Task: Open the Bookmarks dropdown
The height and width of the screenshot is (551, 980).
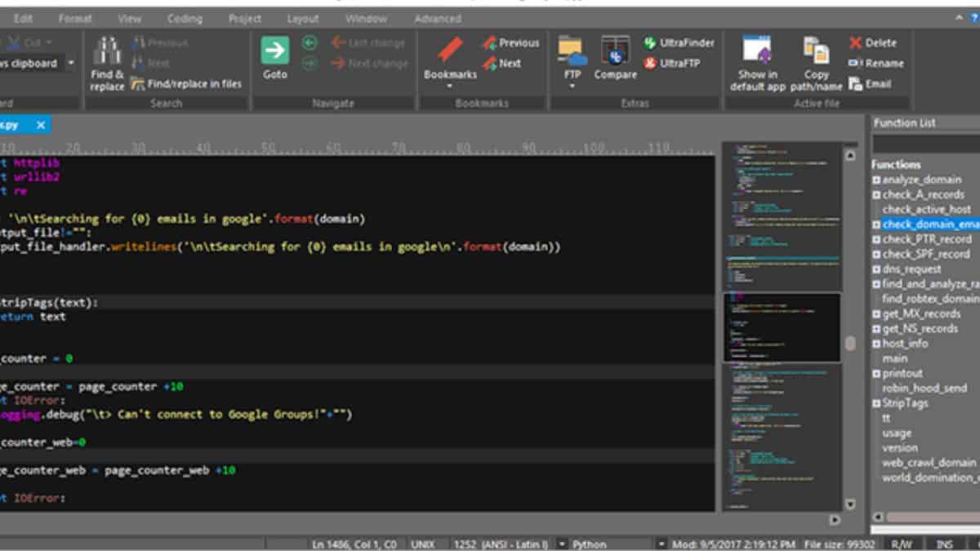Action: [450, 85]
